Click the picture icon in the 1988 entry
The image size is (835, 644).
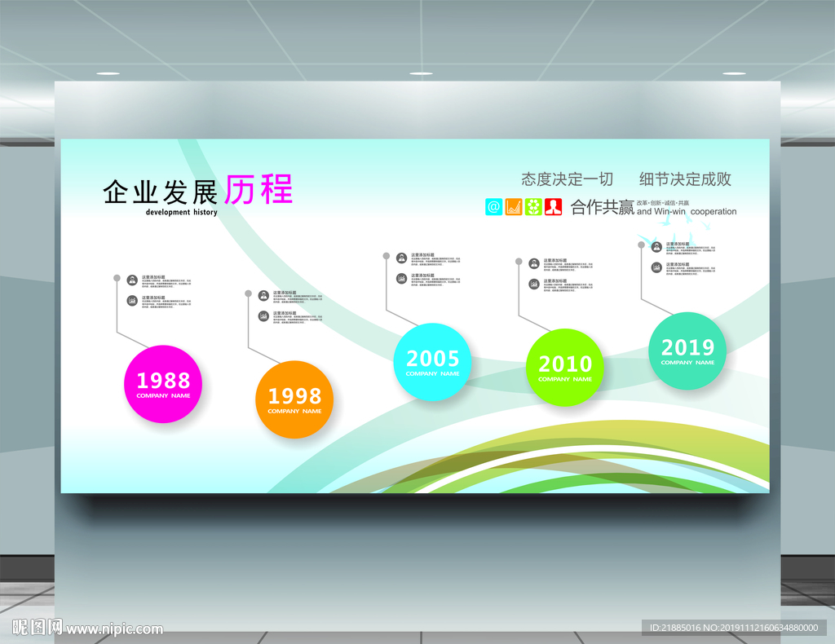132,301
